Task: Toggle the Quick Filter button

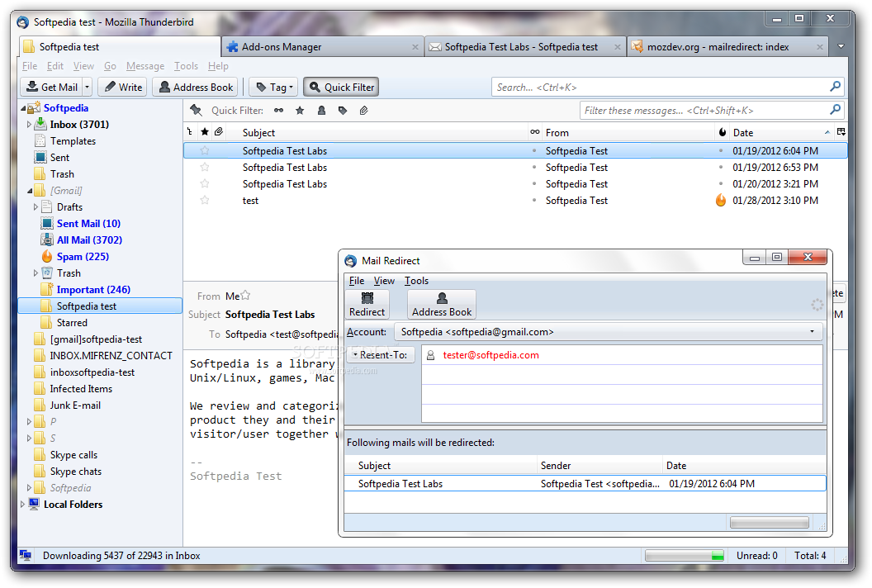Action: 342,88
